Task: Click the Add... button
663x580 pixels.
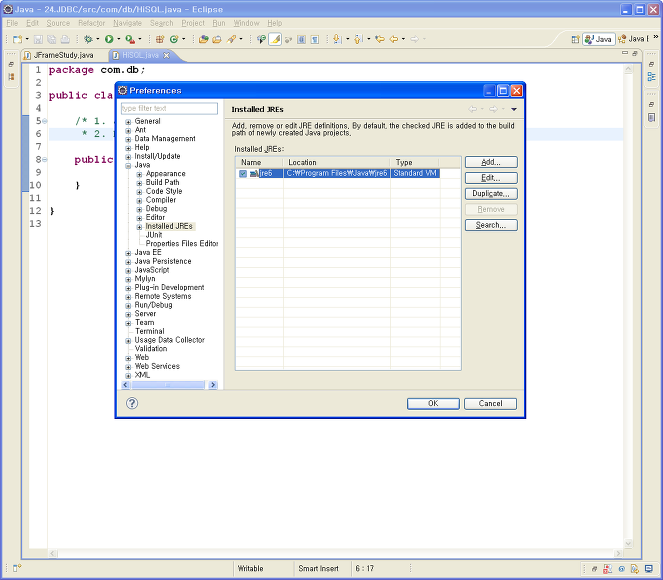Action: [491, 162]
